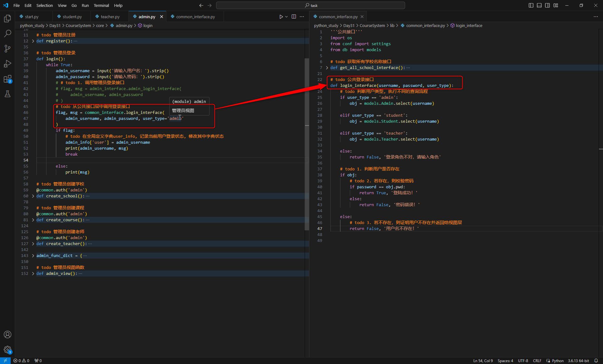Expand the folded register() function
The width and height of the screenshot is (603, 364).
(33, 41)
